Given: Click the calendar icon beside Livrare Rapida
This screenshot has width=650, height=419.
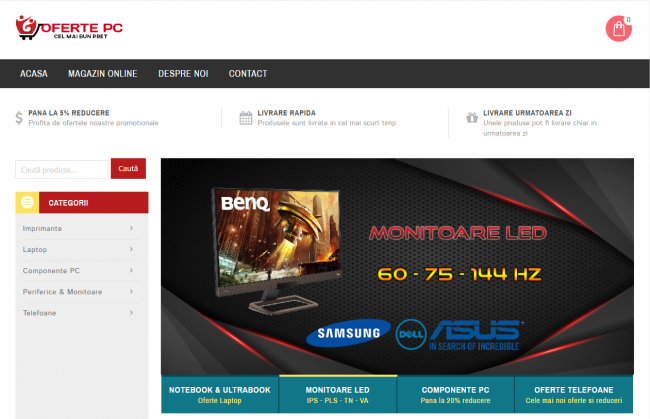Looking at the screenshot, I should pos(245,118).
